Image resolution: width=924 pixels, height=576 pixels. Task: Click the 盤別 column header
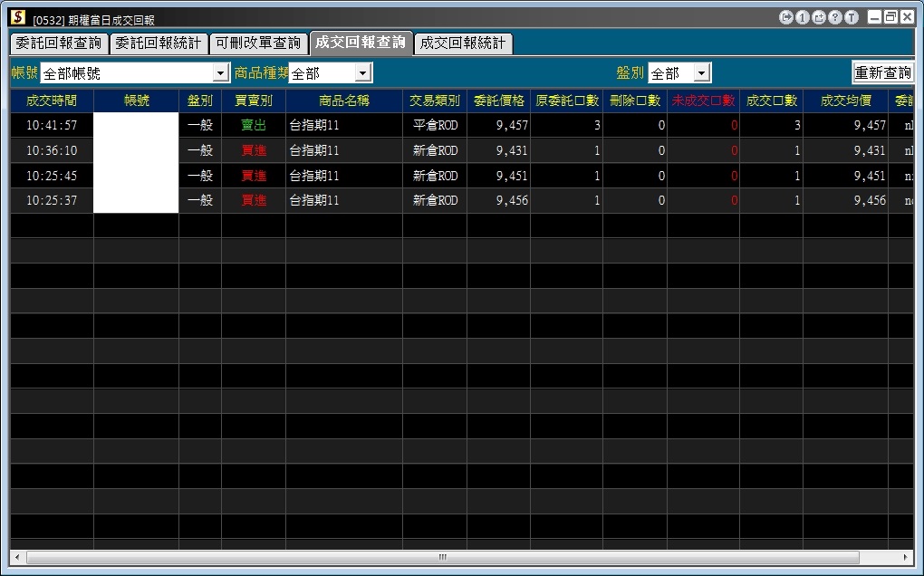(200, 101)
